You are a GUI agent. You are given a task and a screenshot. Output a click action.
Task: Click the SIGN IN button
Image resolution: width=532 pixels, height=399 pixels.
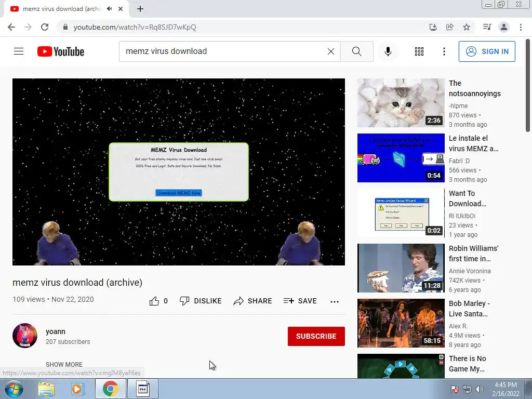tap(487, 51)
